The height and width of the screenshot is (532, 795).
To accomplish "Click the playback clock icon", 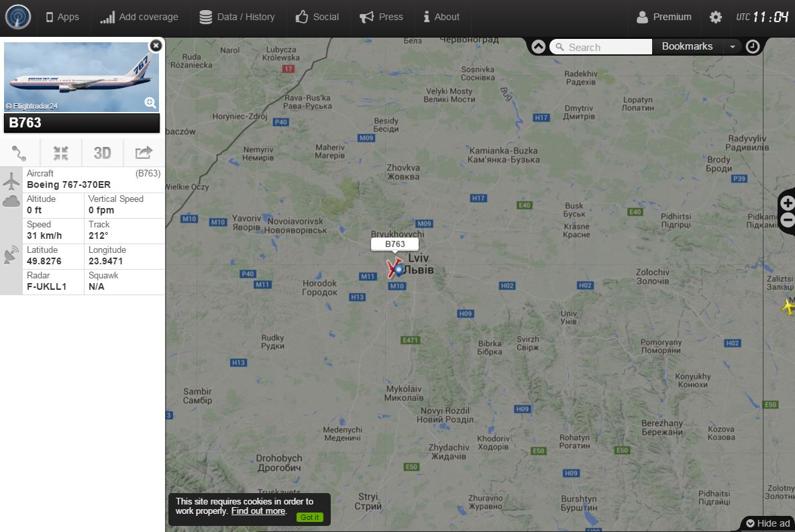I will (753, 47).
